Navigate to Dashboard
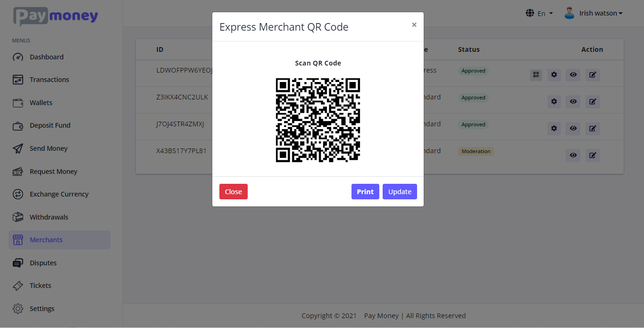The image size is (644, 328). point(47,57)
